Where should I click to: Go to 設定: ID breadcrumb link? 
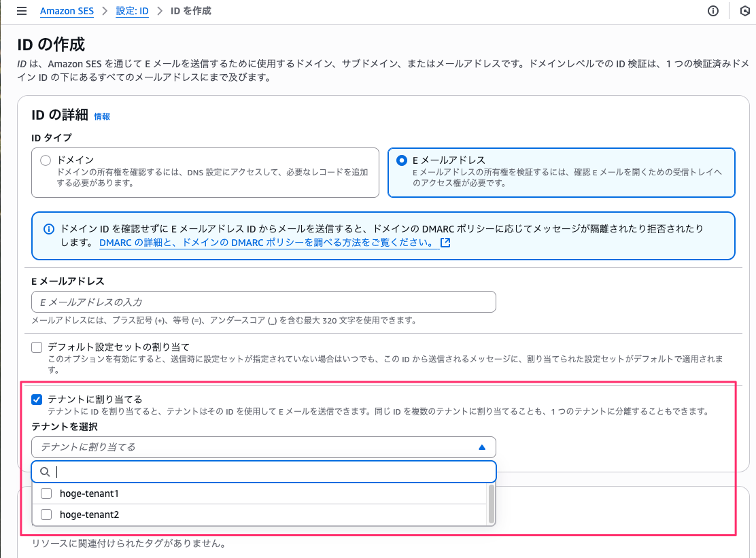pos(132,11)
